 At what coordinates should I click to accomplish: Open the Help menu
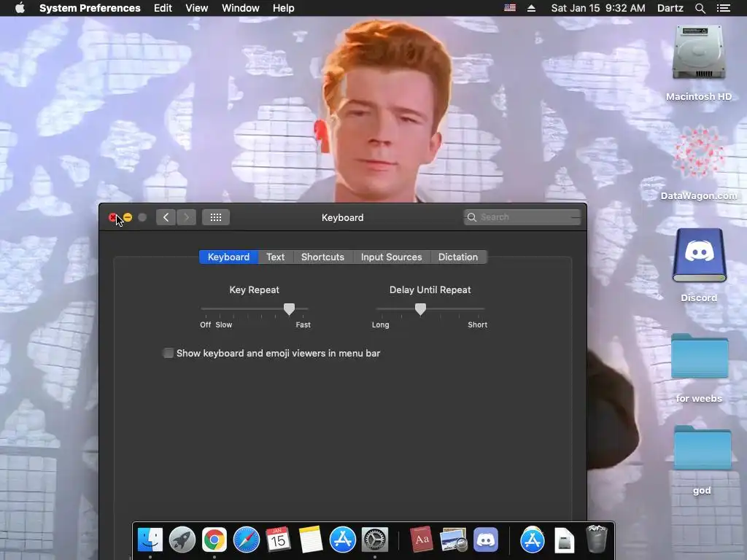[x=284, y=8]
